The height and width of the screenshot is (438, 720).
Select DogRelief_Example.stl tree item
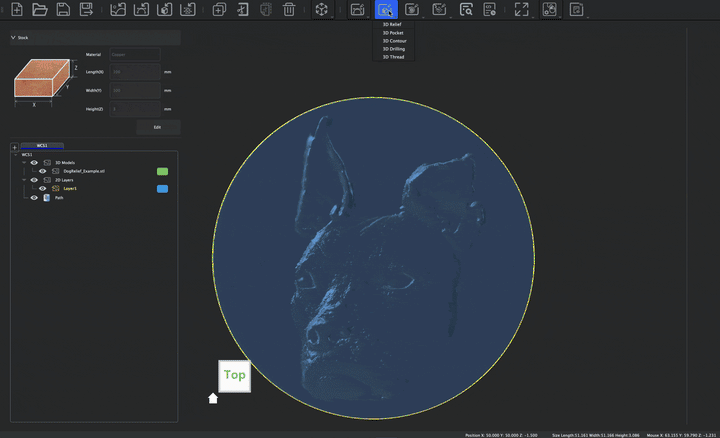84,171
